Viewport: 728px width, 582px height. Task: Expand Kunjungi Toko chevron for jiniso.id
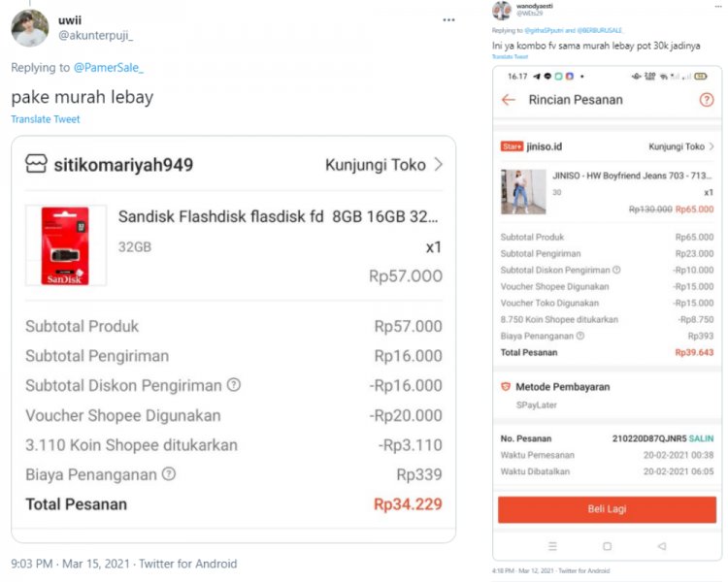click(x=711, y=146)
